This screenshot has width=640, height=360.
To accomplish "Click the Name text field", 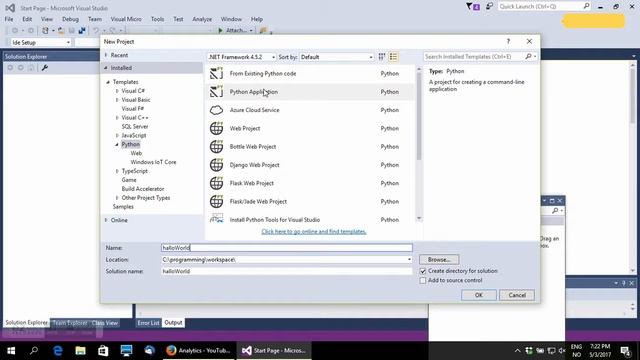I will click(x=287, y=248).
